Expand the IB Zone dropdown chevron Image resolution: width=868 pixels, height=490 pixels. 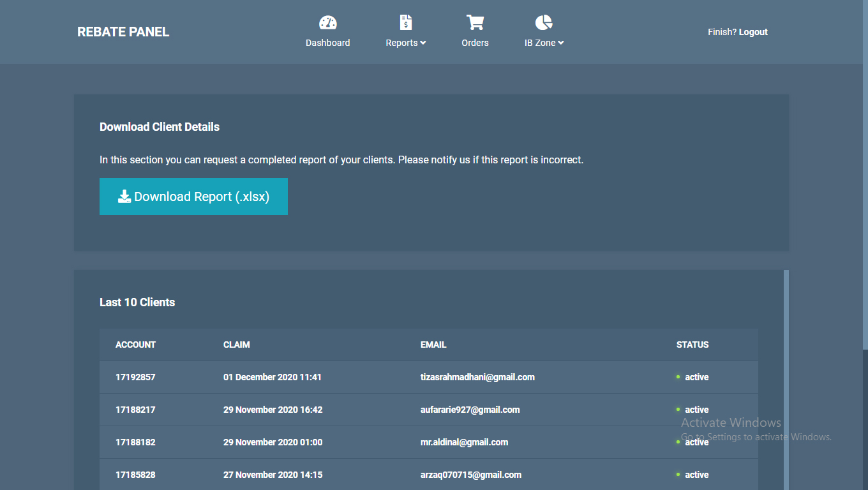tap(561, 43)
